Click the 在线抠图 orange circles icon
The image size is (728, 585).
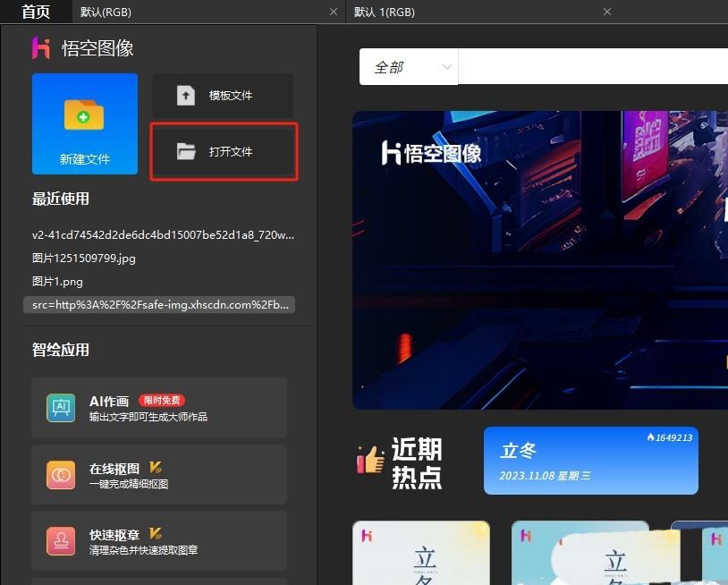point(61,474)
